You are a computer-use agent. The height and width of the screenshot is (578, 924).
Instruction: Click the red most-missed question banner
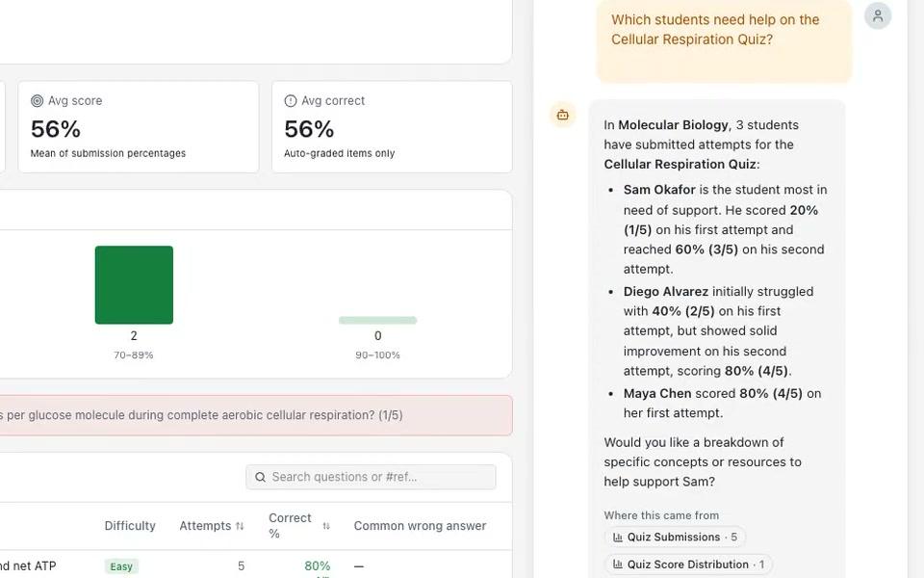point(256,415)
